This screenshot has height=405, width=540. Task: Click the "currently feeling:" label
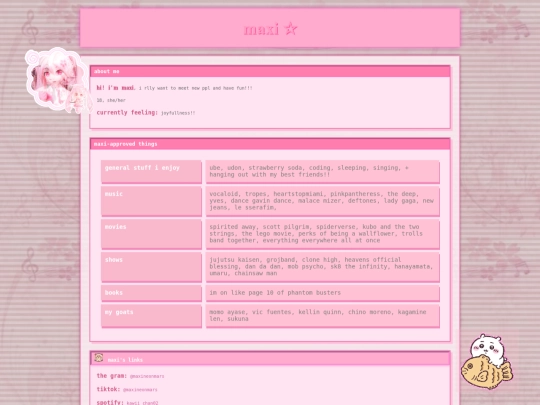pos(127,113)
